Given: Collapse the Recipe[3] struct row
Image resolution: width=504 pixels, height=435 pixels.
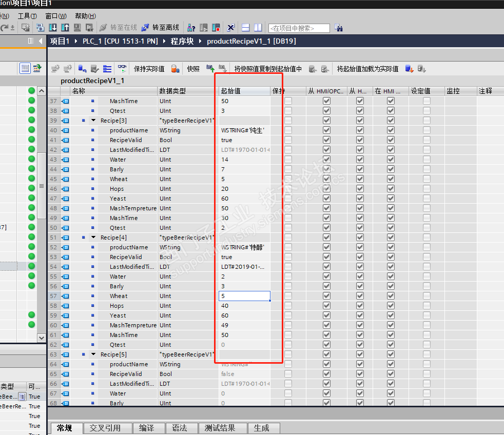Looking at the screenshot, I should (x=93, y=121).
